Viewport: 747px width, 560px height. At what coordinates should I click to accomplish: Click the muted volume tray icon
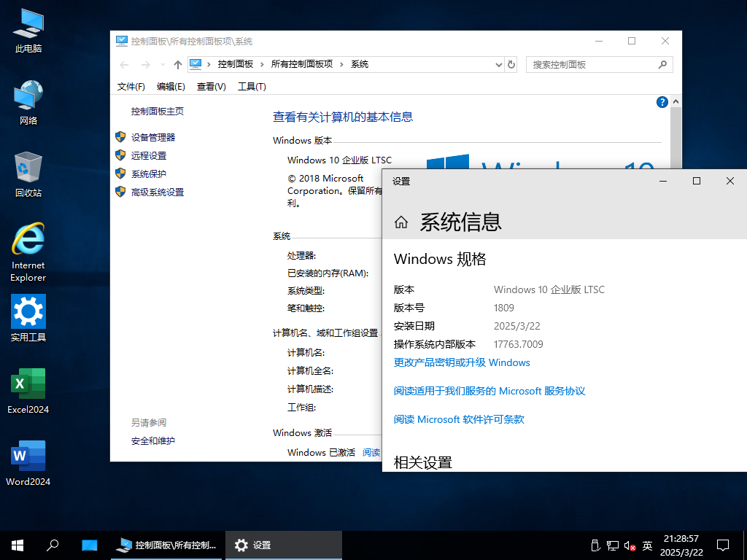pyautogui.click(x=630, y=545)
